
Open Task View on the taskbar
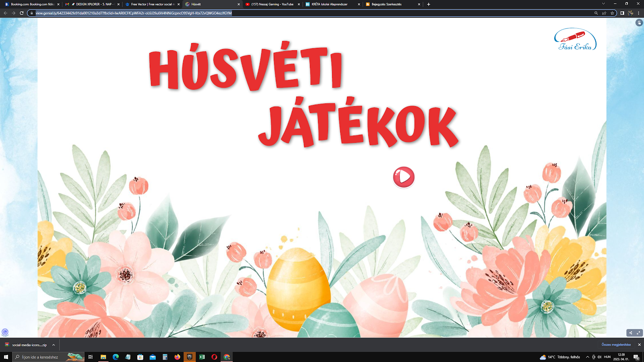(x=91, y=357)
